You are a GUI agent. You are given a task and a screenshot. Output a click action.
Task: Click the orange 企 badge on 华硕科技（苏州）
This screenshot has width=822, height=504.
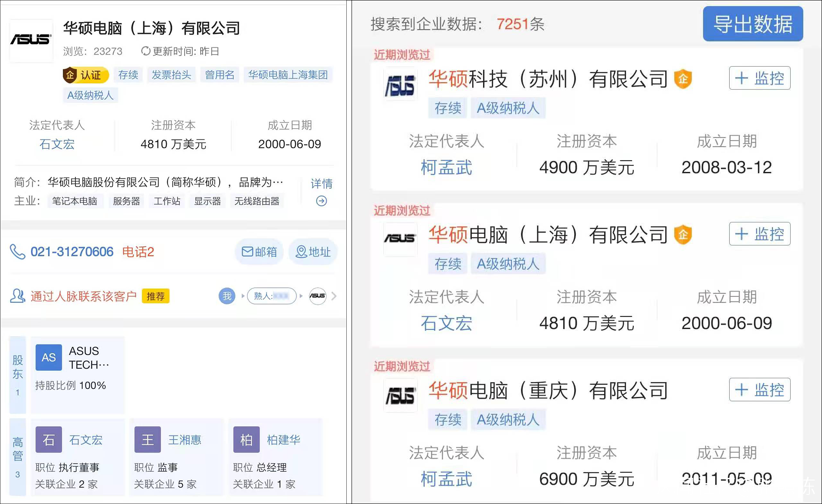683,79
